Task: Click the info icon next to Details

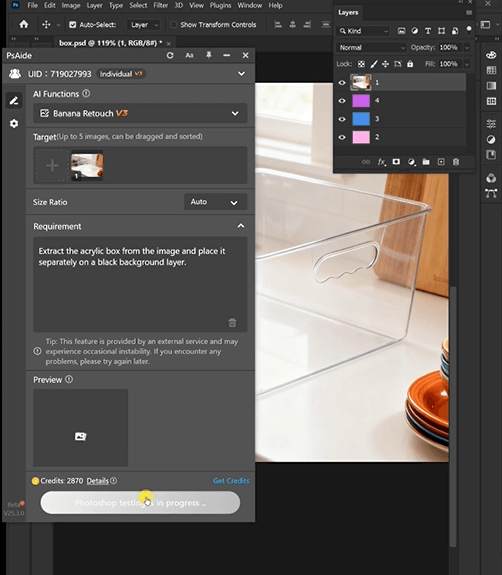Action: (x=114, y=480)
